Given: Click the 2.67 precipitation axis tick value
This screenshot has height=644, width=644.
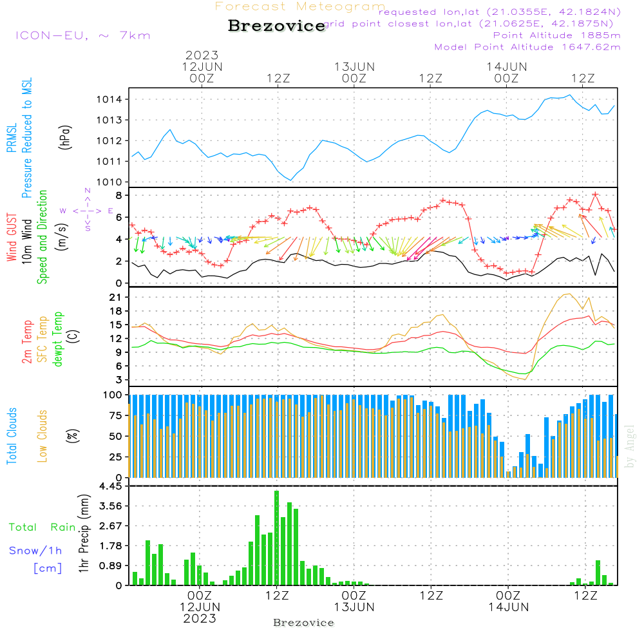Looking at the screenshot, I should tap(111, 526).
